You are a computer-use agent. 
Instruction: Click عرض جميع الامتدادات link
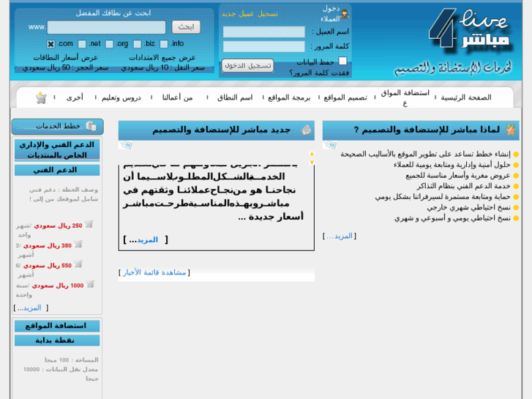pyautogui.click(x=162, y=58)
